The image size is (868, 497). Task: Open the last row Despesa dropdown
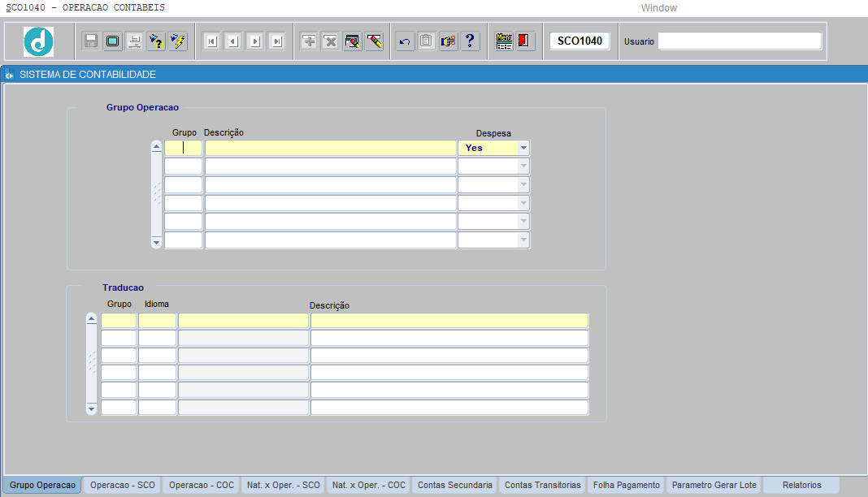[523, 240]
